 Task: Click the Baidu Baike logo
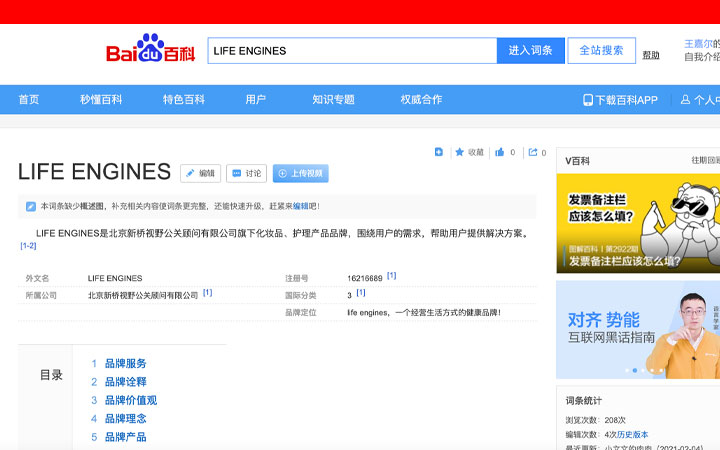point(151,48)
